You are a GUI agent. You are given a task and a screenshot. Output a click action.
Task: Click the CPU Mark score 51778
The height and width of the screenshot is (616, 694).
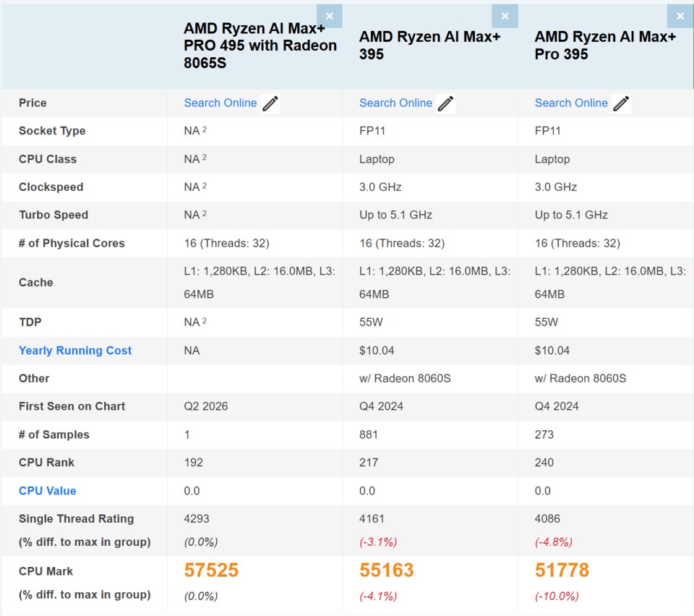pyautogui.click(x=562, y=570)
